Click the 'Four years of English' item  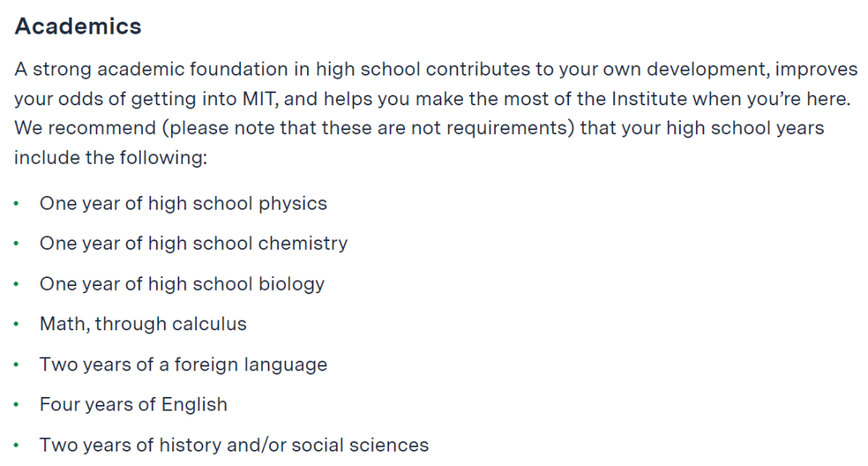133,404
